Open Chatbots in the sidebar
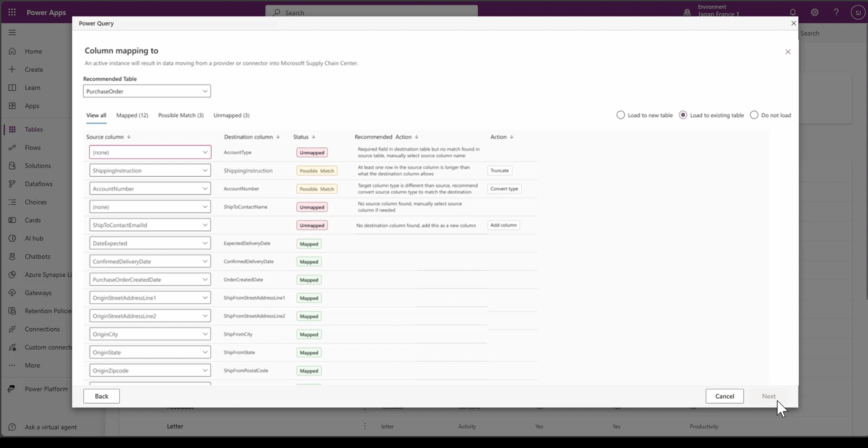Image resolution: width=868 pixels, height=448 pixels. tap(37, 256)
